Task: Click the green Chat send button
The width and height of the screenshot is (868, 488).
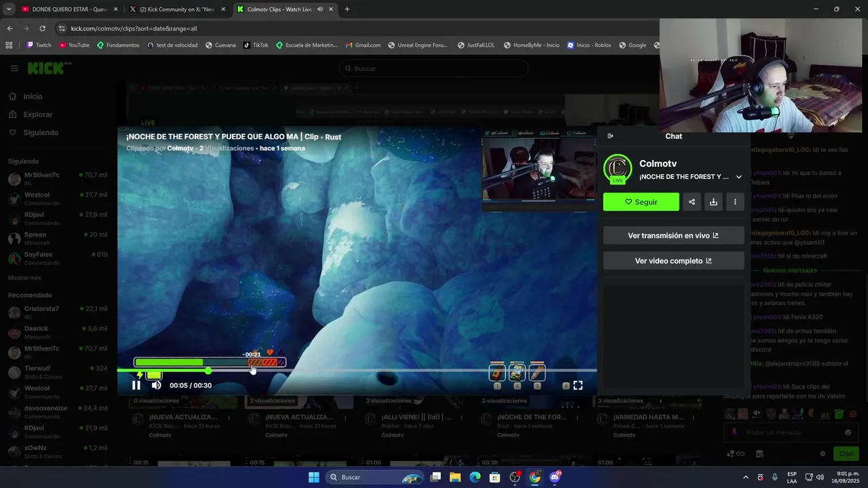Action: [x=846, y=453]
